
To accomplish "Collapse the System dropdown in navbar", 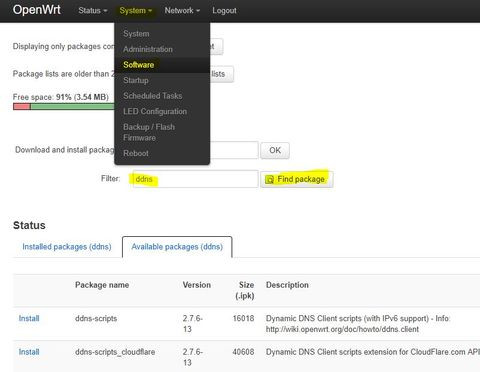I will [x=136, y=11].
